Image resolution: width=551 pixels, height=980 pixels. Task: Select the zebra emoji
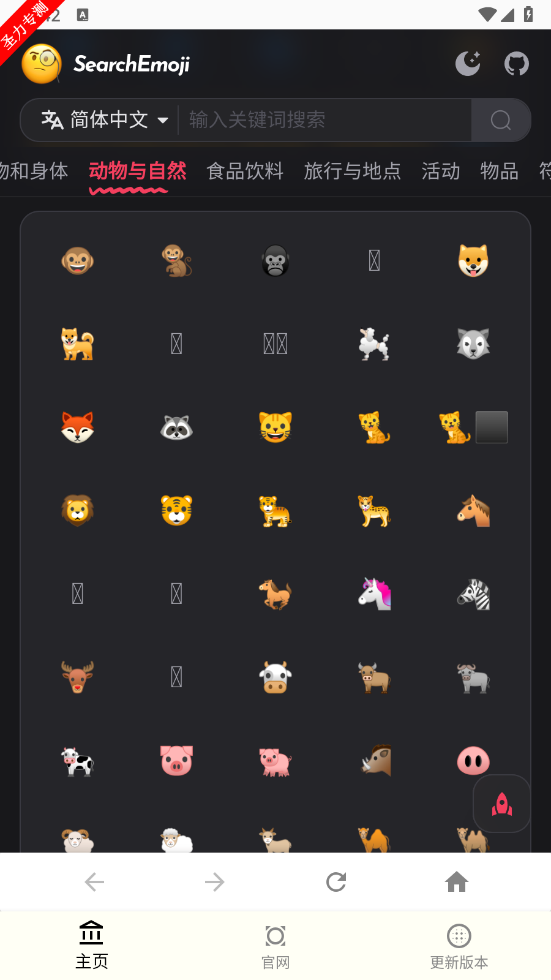pos(473,594)
